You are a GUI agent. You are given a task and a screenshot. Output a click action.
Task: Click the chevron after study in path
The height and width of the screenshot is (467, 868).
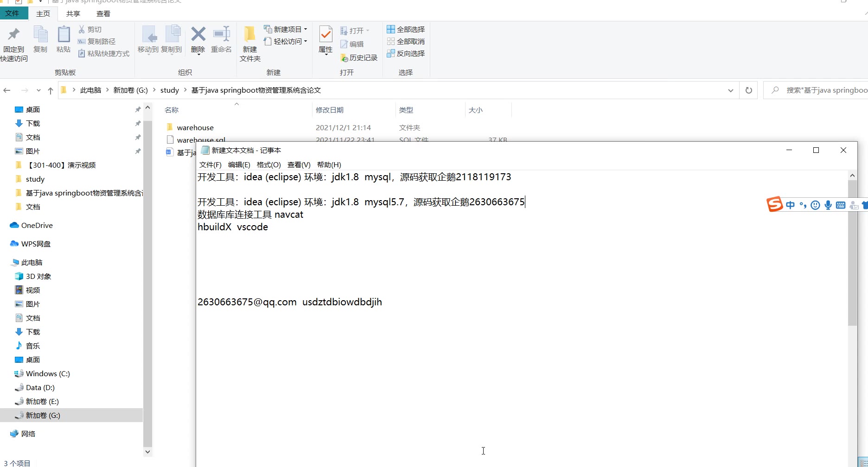coord(185,90)
